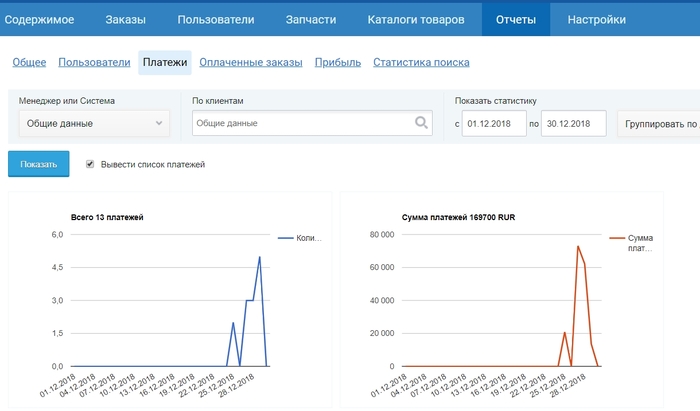Open the 'Пользователи' top menu item

click(x=215, y=19)
